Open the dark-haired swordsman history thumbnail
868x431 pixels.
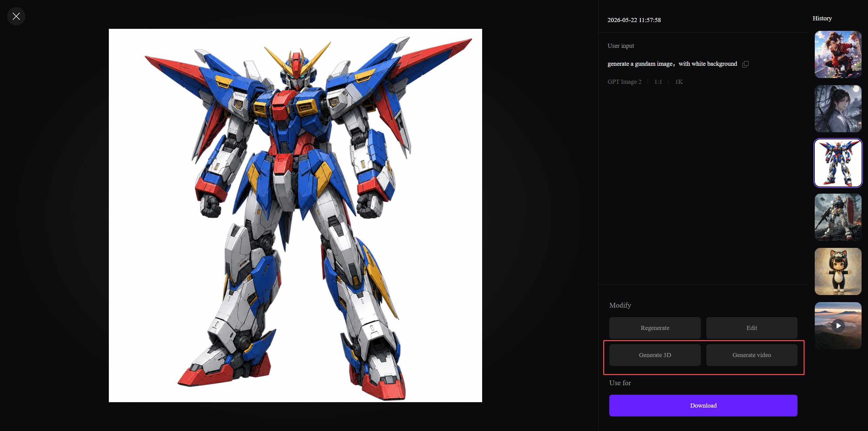click(x=838, y=109)
